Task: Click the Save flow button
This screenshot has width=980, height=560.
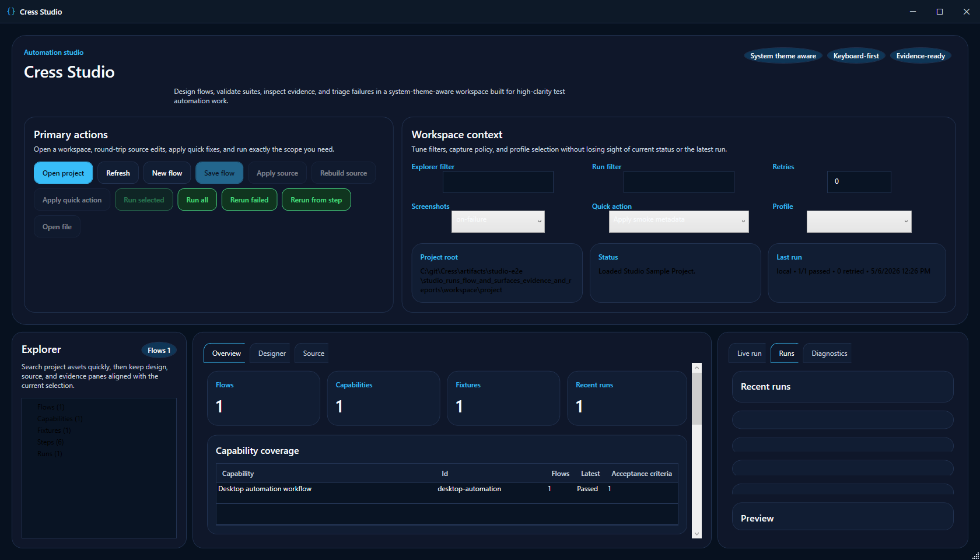Action: point(219,173)
